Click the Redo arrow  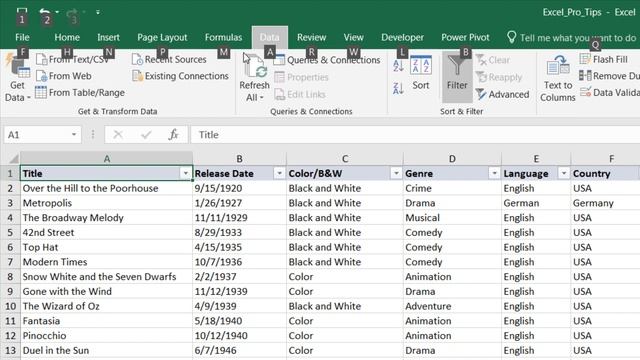72,12
